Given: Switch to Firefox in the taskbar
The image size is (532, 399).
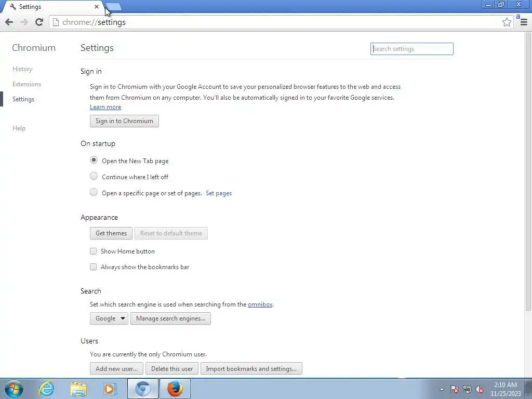Looking at the screenshot, I should [175, 389].
